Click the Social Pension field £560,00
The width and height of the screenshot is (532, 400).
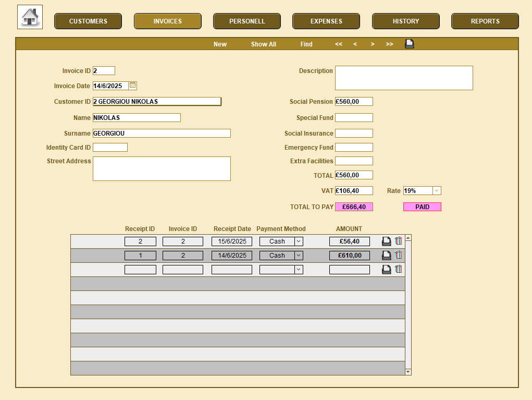pyautogui.click(x=354, y=102)
